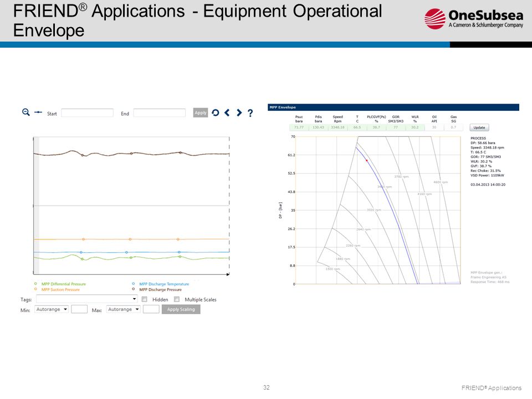Click the Psuc value field 71.77

pyautogui.click(x=299, y=127)
